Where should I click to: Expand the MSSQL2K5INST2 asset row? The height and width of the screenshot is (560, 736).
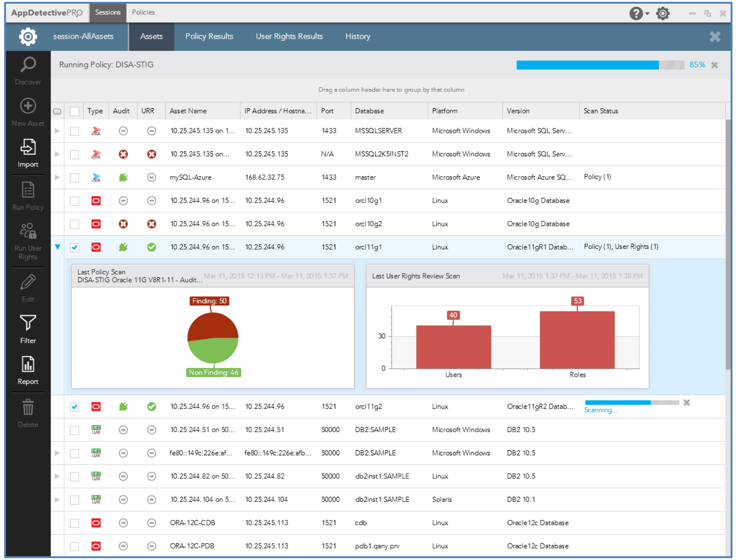pos(58,154)
